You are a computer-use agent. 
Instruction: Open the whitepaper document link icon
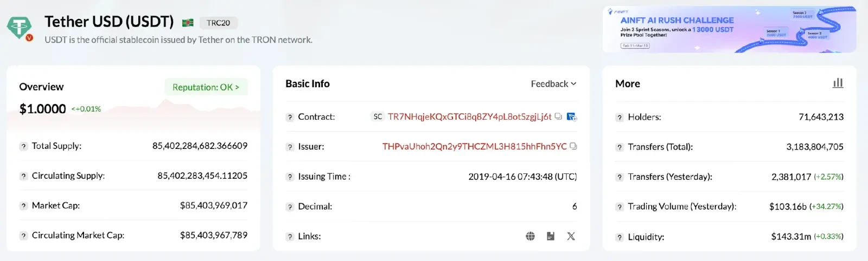point(551,236)
